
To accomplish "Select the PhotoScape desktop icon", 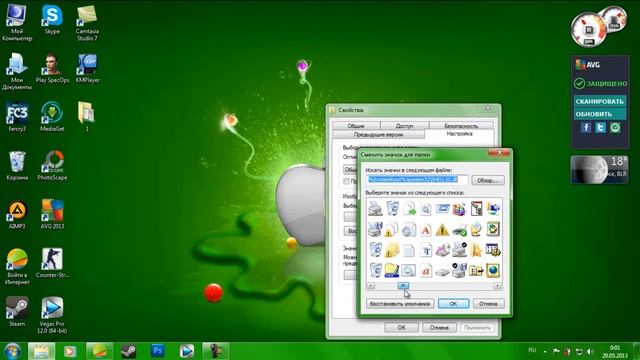I will click(x=52, y=166).
